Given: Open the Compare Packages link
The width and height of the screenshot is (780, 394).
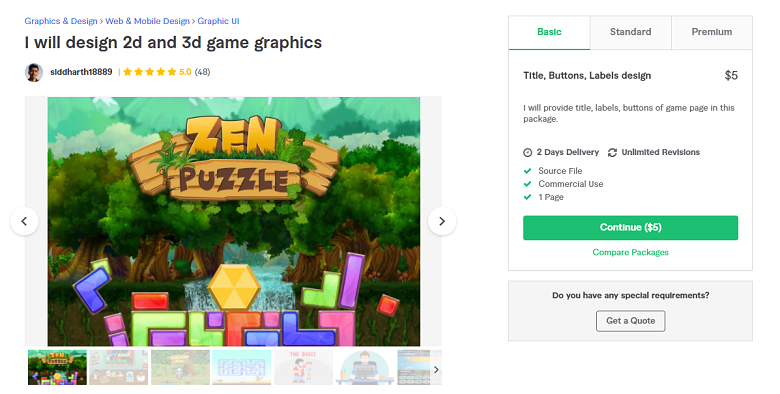Looking at the screenshot, I should tap(630, 252).
